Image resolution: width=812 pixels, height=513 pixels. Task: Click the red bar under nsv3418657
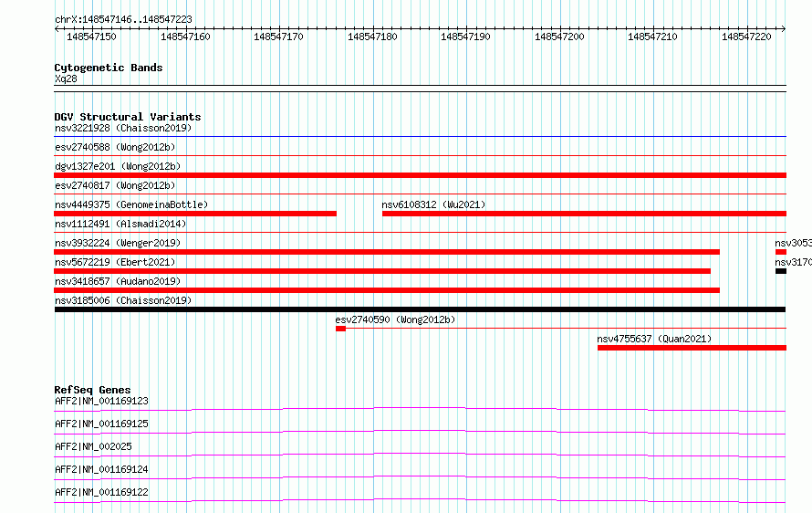point(387,290)
